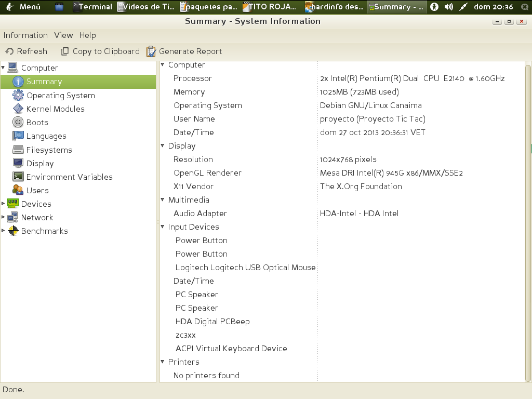The image size is (532, 399).
Task: Open the Users sidebar entry
Action: [37, 191]
